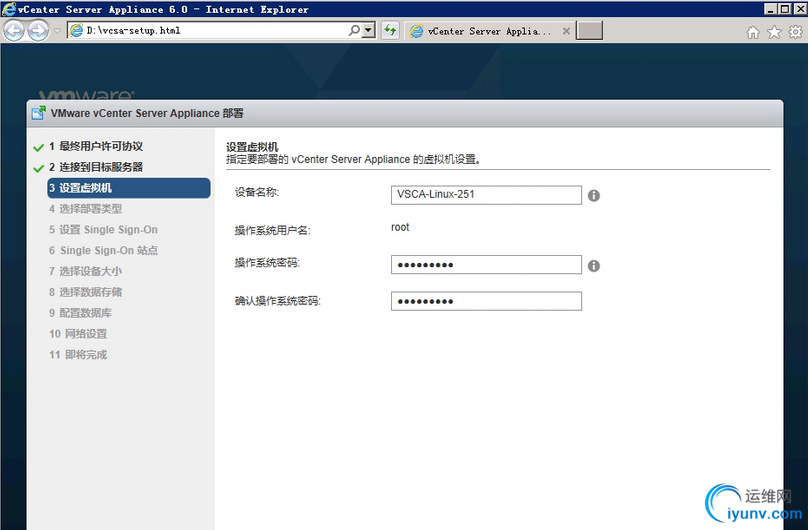This screenshot has height=530, width=808.
Task: Open the IE tools gear icon
Action: [x=796, y=32]
